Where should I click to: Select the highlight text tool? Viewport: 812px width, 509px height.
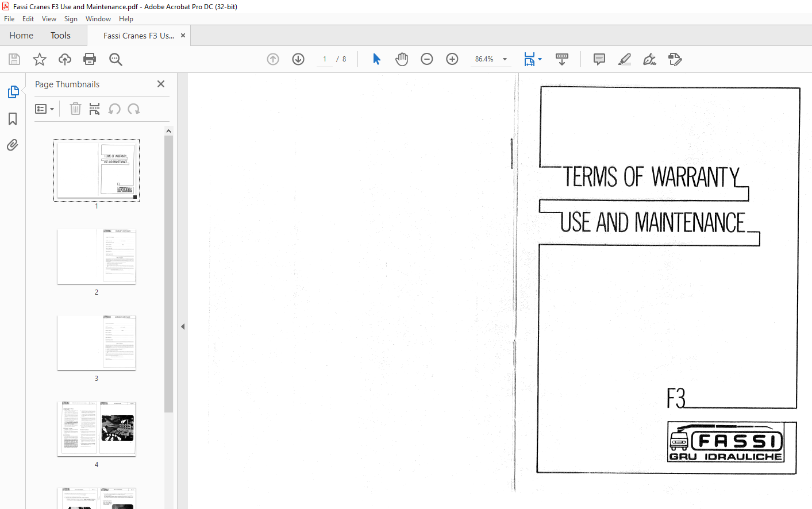pos(625,59)
